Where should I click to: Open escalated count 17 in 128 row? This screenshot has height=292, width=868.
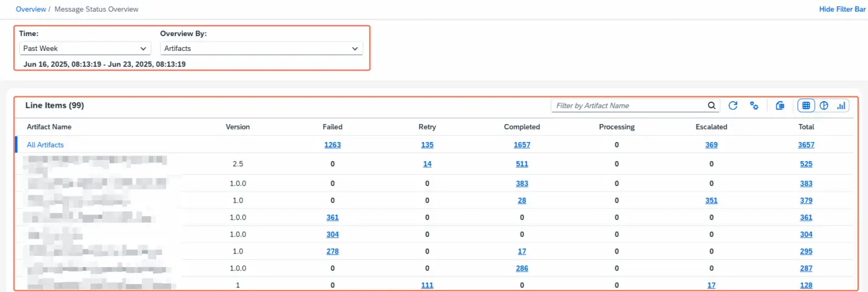tap(711, 285)
